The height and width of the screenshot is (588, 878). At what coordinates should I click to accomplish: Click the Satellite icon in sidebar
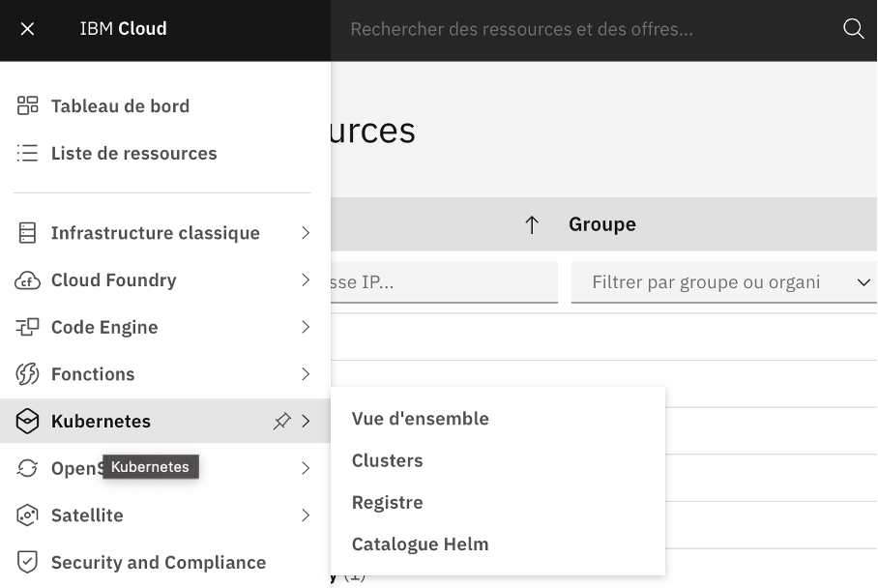(27, 515)
